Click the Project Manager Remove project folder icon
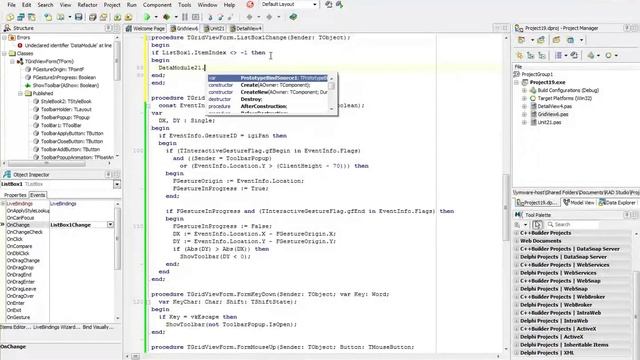640x360 pixels. click(556, 40)
